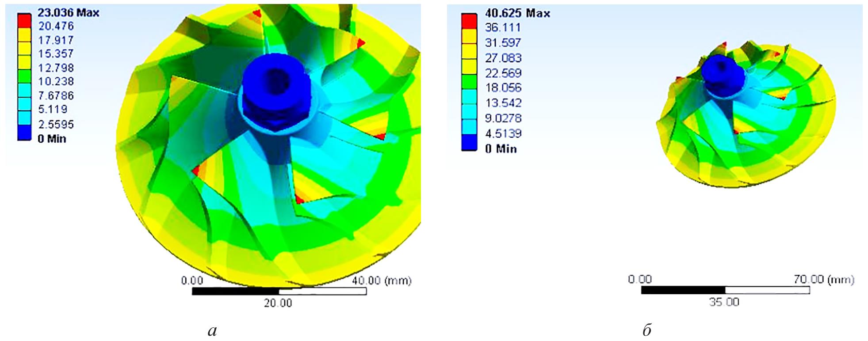
Task: Click the figure caption letter "б"
Action: [646, 330]
